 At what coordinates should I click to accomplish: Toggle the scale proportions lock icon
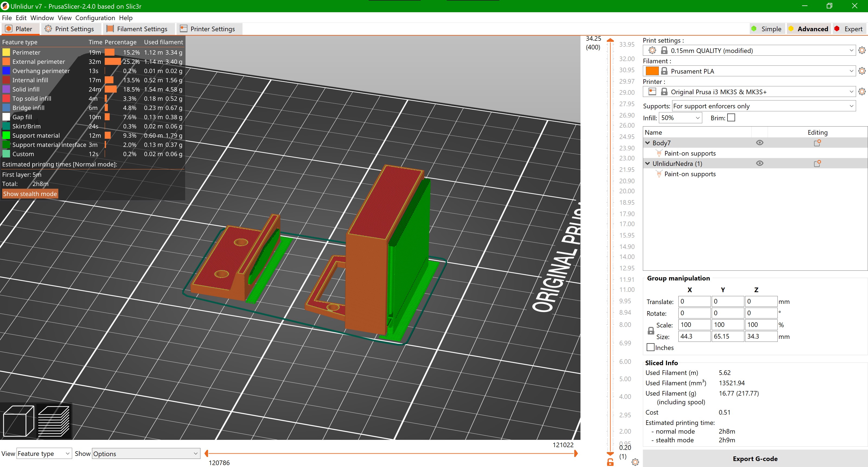[651, 331]
